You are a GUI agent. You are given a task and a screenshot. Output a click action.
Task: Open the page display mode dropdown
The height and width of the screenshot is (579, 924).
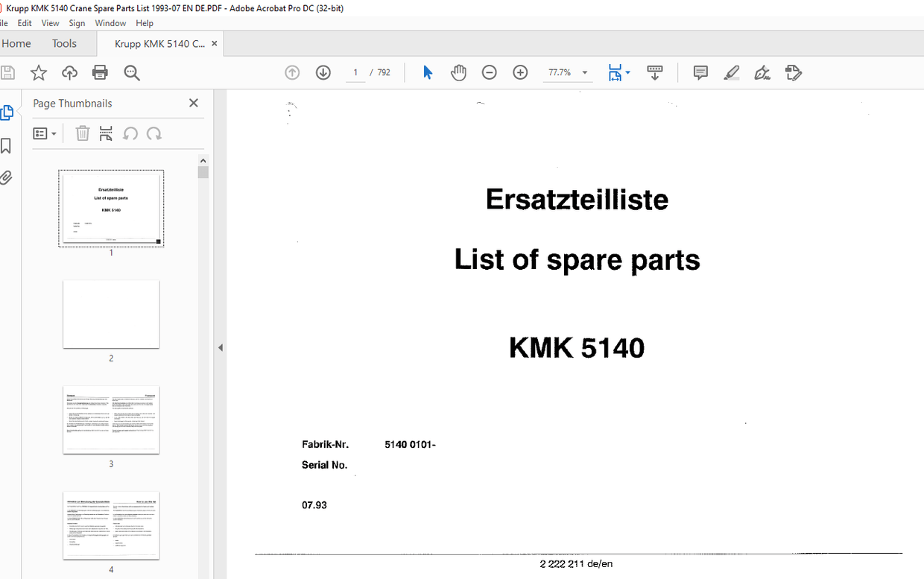(628, 72)
